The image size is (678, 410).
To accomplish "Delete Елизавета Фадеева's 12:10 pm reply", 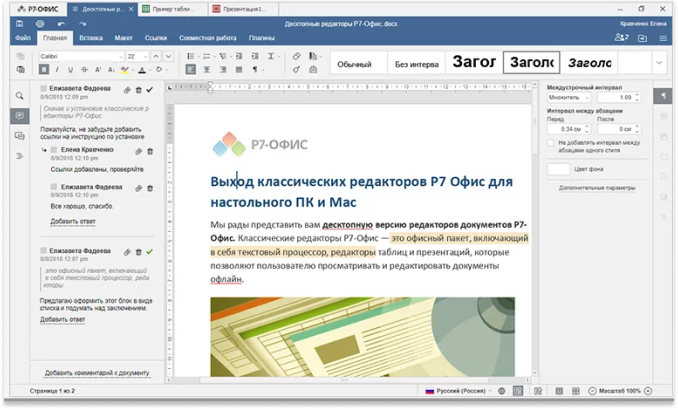I will click(x=150, y=188).
